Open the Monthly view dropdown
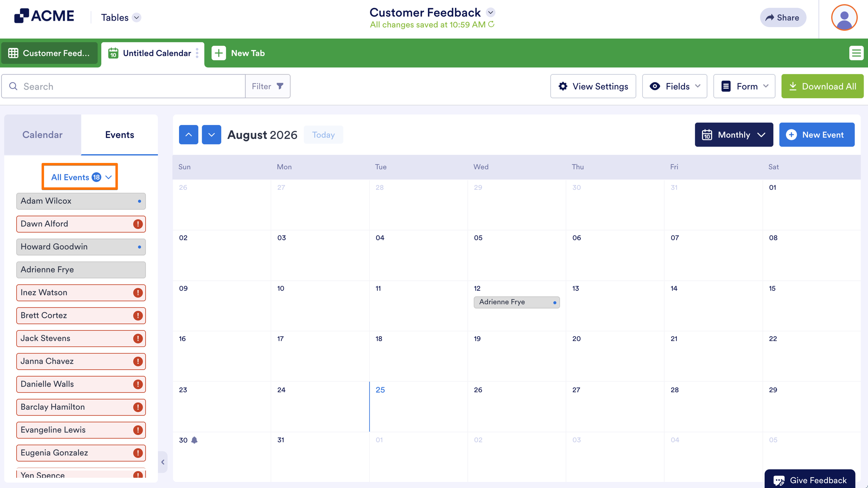This screenshot has width=868, height=488. point(734,135)
